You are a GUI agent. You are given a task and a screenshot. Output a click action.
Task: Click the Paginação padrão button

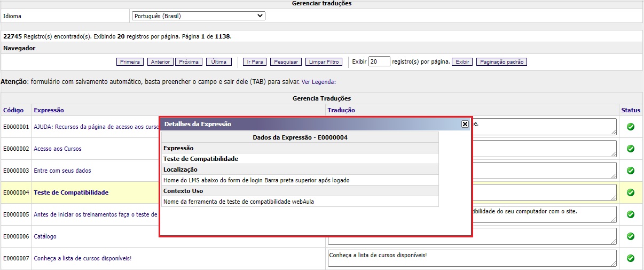[x=501, y=62]
